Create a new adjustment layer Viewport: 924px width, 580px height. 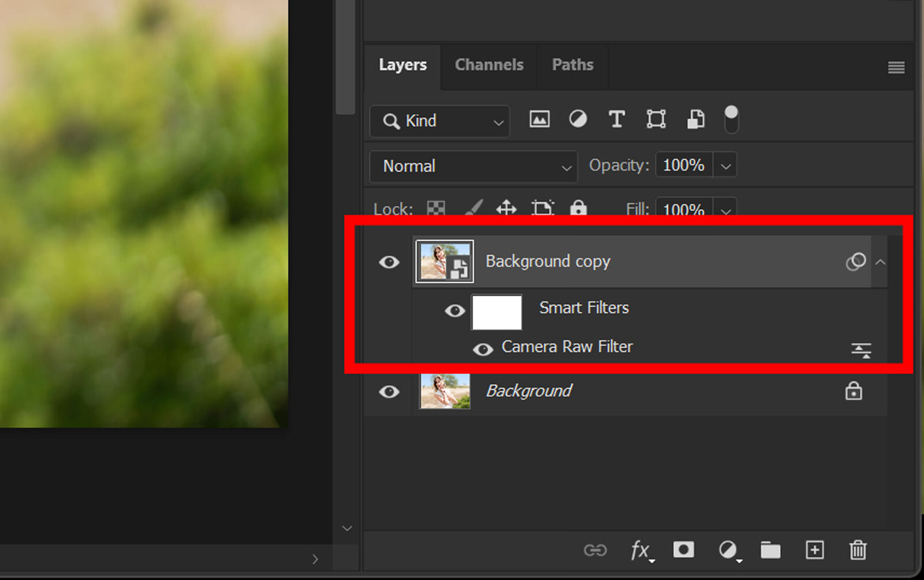(x=728, y=550)
